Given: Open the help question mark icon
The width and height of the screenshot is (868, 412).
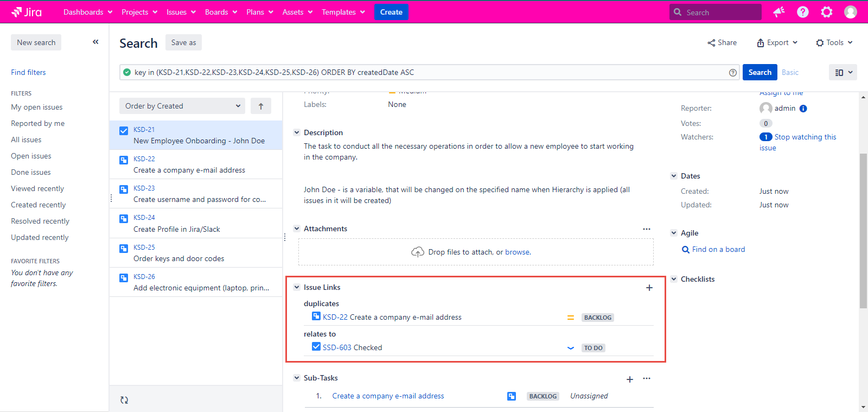Looking at the screenshot, I should point(803,12).
